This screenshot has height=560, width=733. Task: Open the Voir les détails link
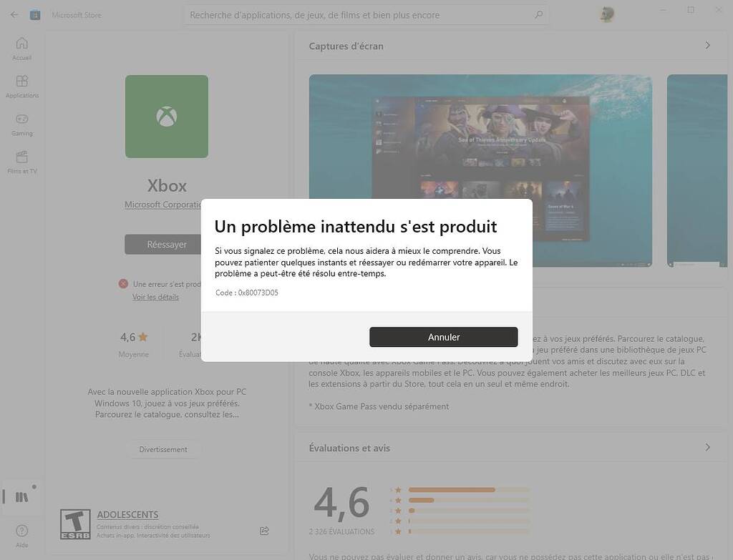155,297
